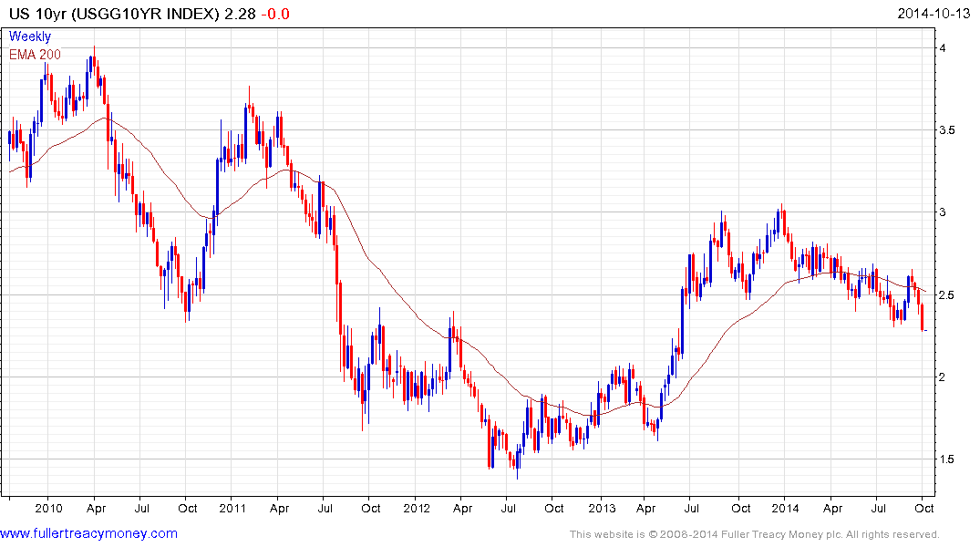Click the final Oct label on time axis
This screenshot has width=980, height=547.
924,508
